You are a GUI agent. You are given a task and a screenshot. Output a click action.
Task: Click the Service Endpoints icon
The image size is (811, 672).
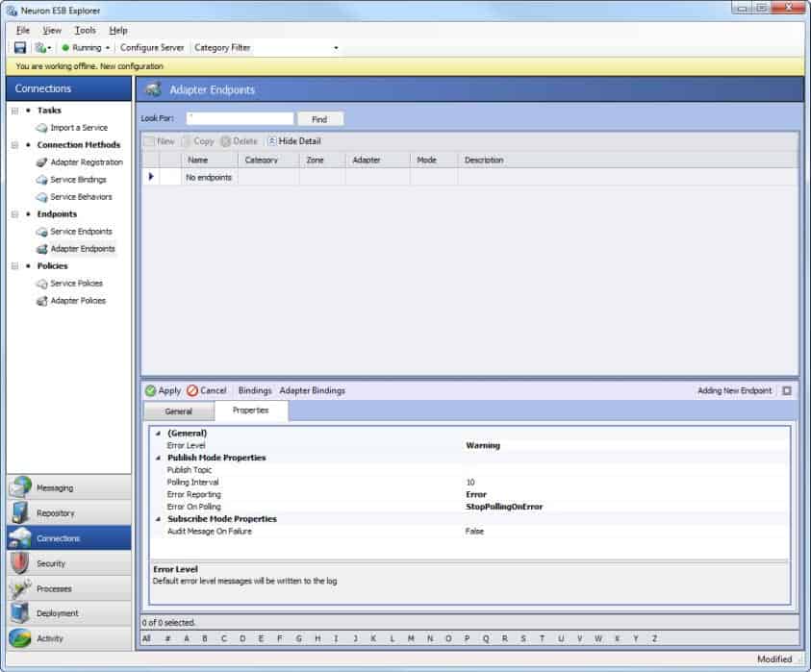coord(42,232)
